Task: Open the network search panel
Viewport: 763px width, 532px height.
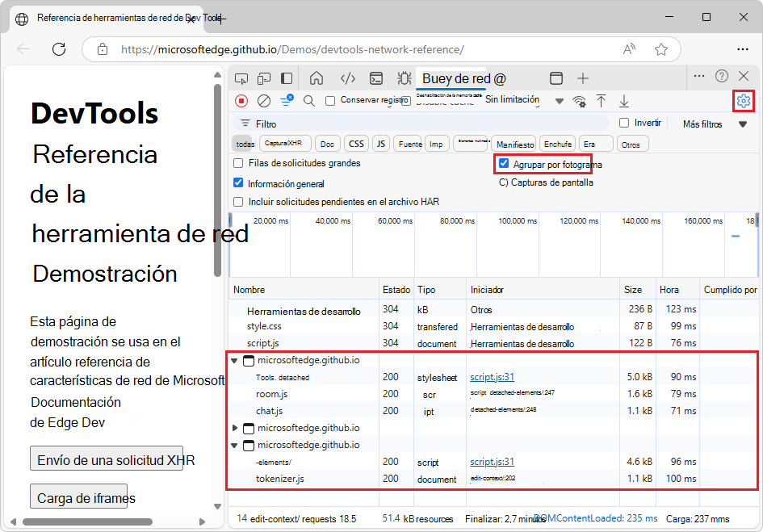Action: click(x=308, y=100)
